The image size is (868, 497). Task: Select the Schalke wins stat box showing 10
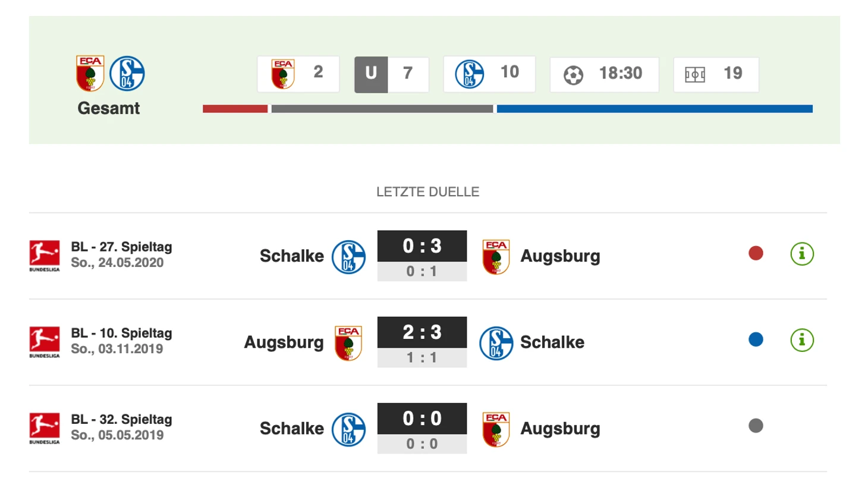click(489, 74)
